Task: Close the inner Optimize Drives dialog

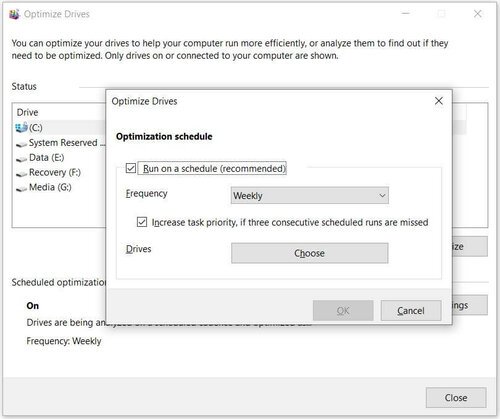Action: [x=439, y=101]
